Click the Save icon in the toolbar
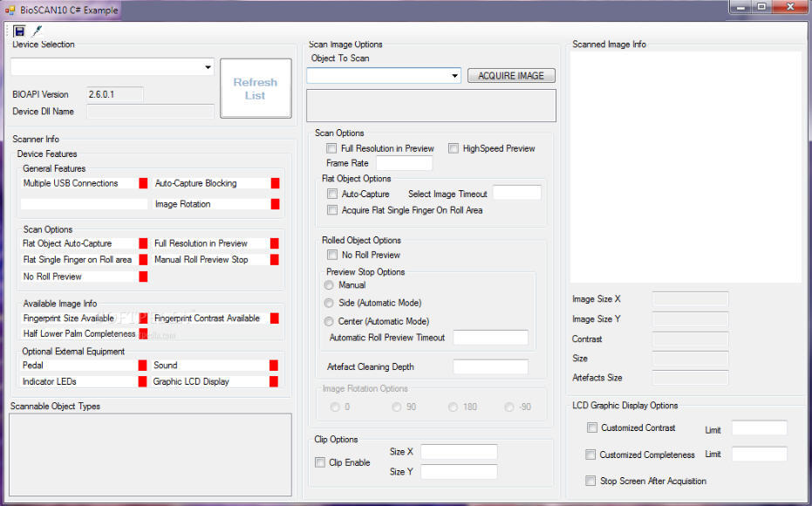 17,30
